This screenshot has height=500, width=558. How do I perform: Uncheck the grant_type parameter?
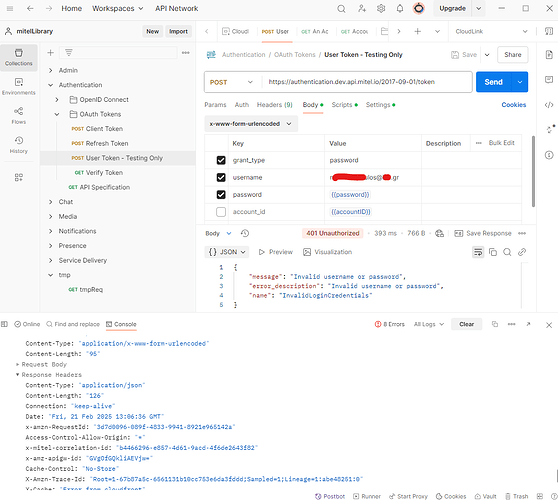[x=221, y=160]
